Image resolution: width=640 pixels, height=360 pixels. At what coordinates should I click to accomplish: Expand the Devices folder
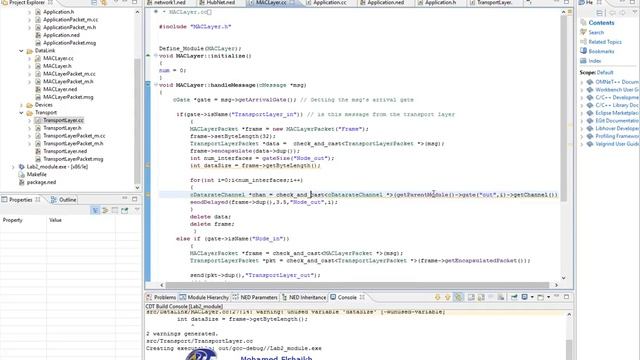(21, 105)
